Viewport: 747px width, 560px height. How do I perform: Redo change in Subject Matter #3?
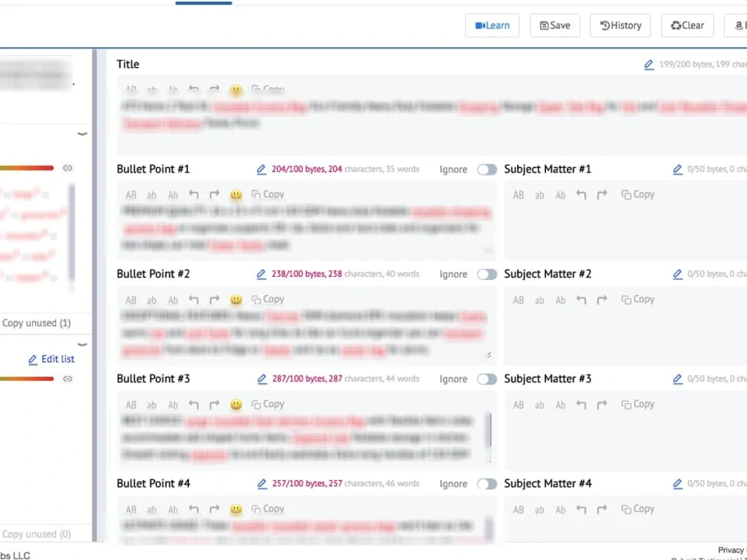tap(602, 404)
